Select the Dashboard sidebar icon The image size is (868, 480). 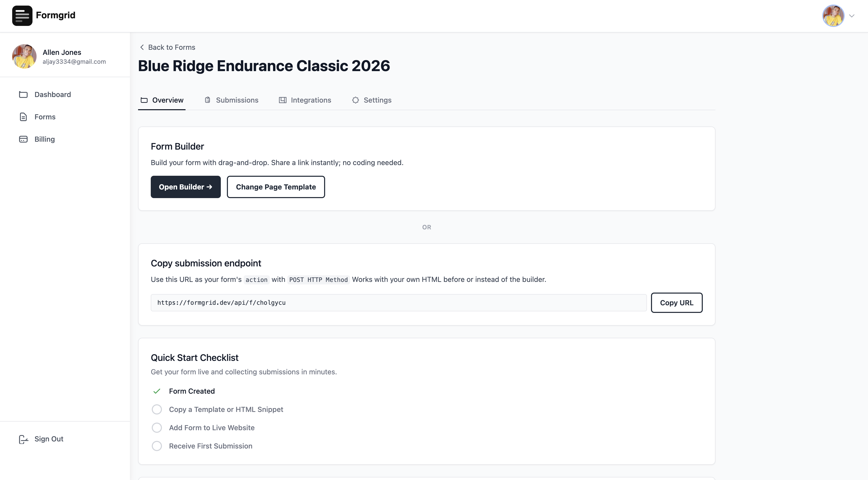click(23, 95)
